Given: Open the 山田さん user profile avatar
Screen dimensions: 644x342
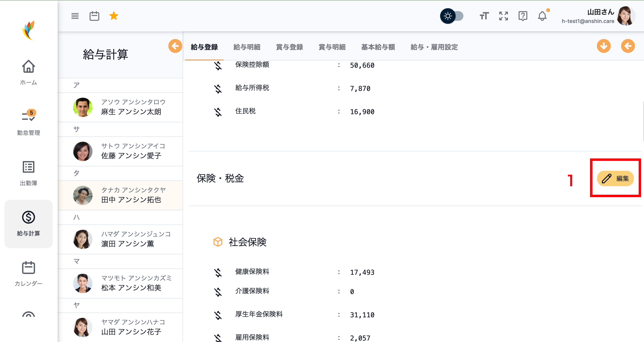Looking at the screenshot, I should [x=626, y=16].
